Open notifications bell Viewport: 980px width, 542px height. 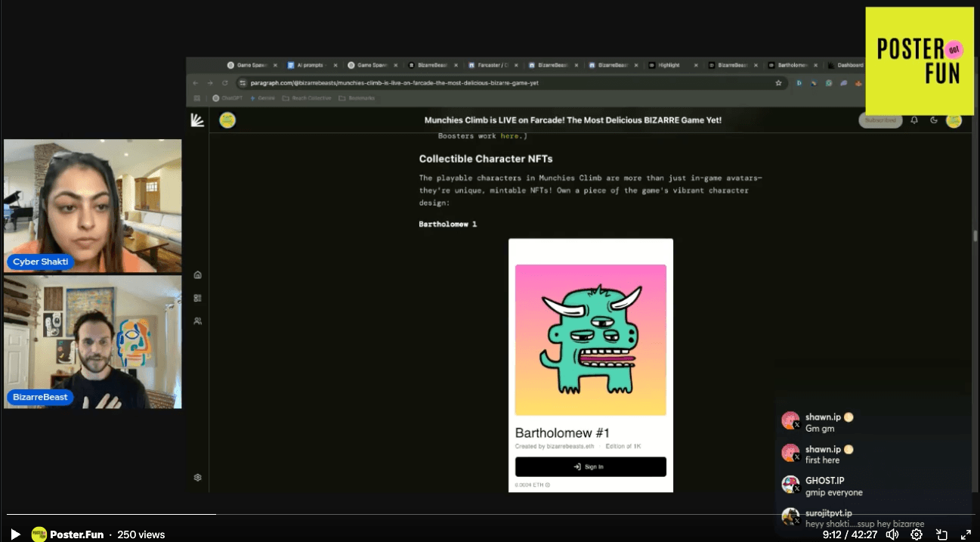[914, 120]
